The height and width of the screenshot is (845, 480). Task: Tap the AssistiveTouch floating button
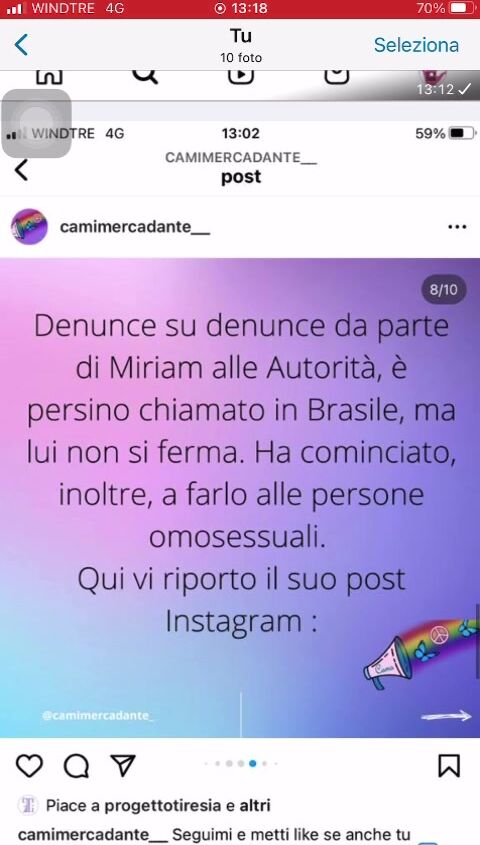(36, 123)
